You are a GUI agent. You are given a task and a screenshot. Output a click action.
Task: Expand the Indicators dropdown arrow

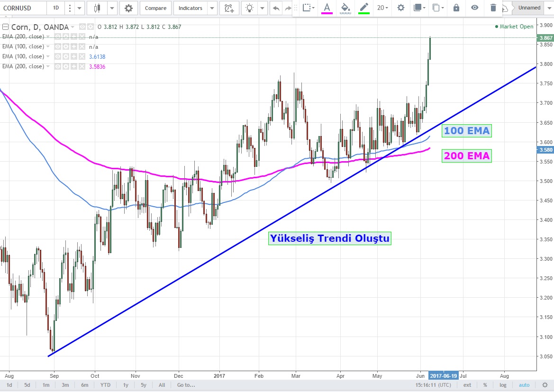click(212, 8)
